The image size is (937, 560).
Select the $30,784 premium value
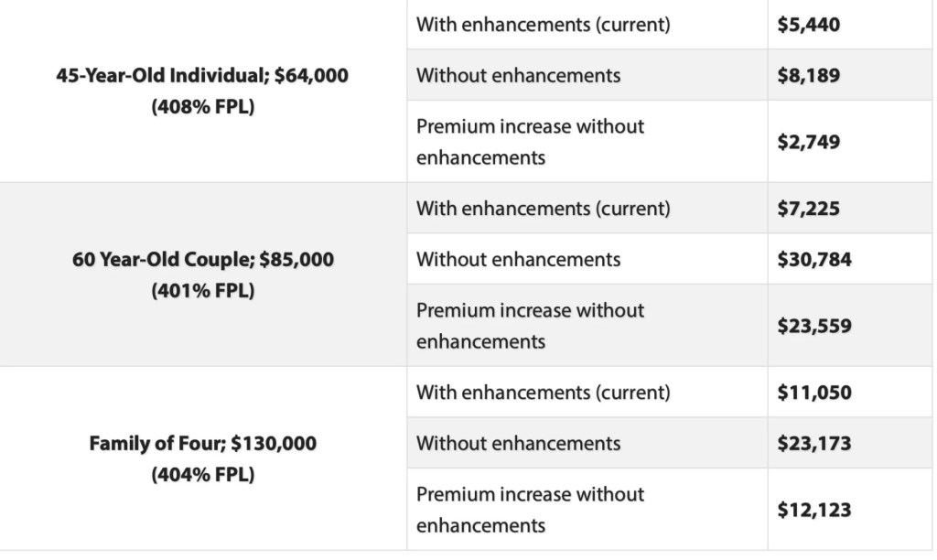coord(814,259)
